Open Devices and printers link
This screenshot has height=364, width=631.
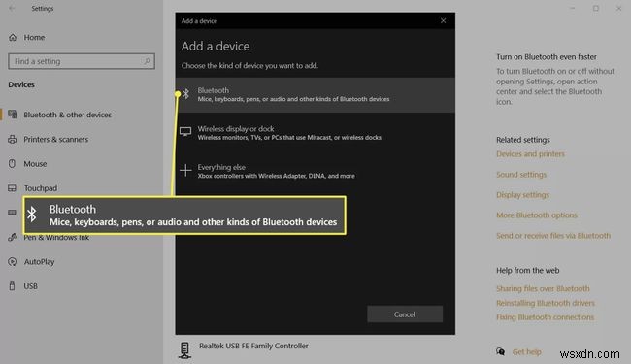coord(530,154)
